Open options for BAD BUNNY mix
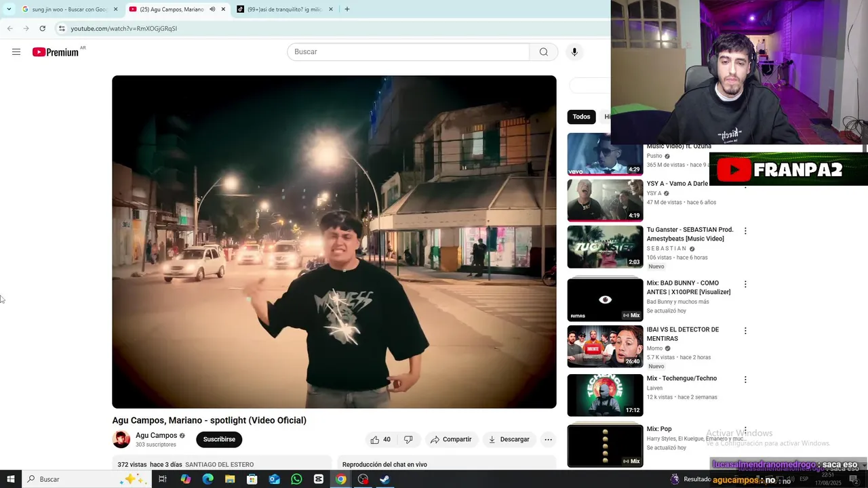This screenshot has height=488, width=868. 745,285
